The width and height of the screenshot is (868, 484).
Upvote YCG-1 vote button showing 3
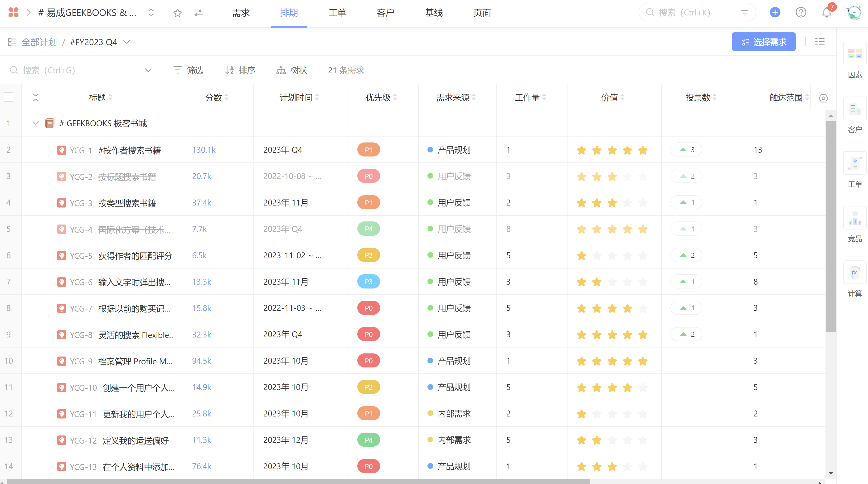[686, 150]
